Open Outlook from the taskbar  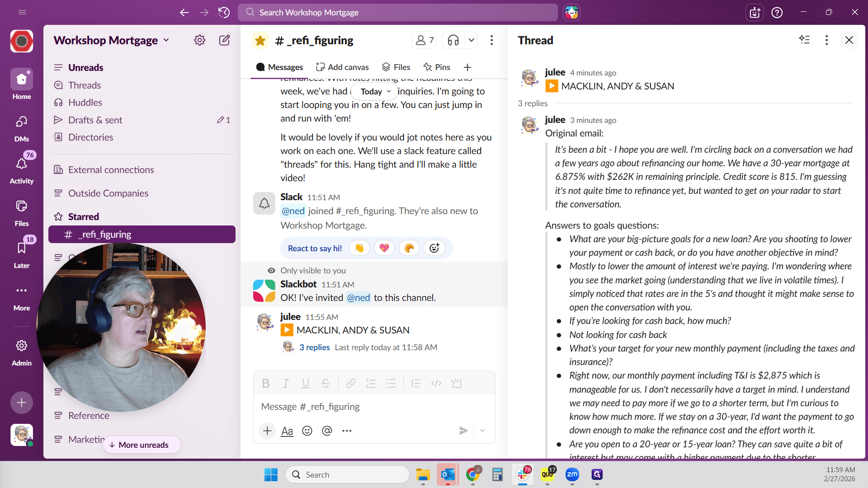click(x=448, y=474)
